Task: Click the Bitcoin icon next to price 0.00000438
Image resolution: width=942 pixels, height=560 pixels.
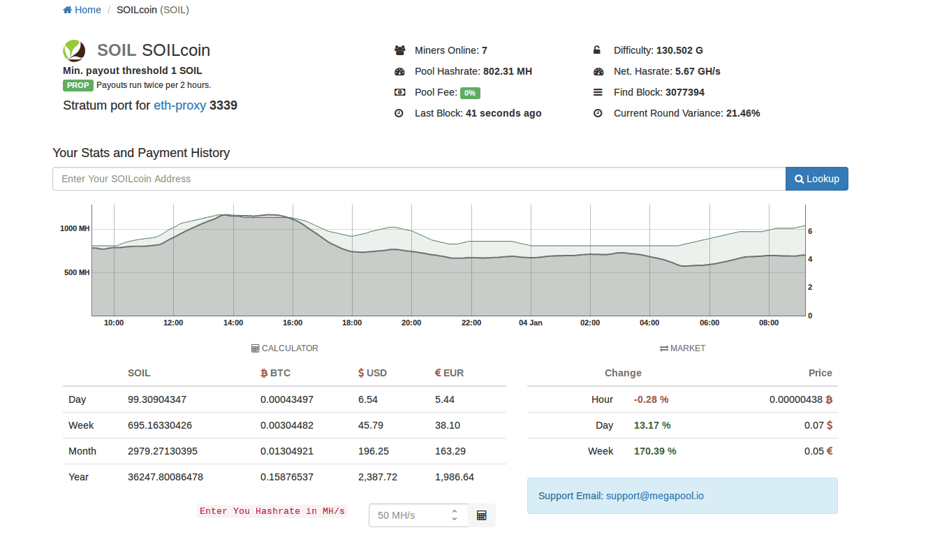Action: click(x=829, y=399)
